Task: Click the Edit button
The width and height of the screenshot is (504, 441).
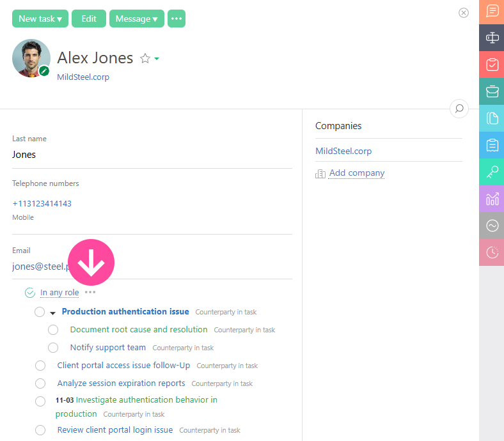Action: [x=89, y=19]
